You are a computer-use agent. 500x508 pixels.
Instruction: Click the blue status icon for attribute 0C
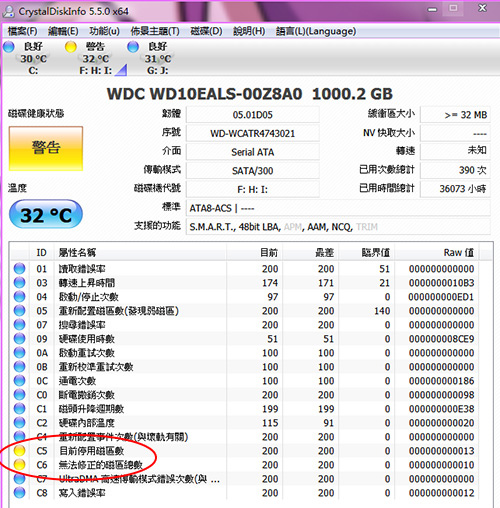click(x=19, y=380)
